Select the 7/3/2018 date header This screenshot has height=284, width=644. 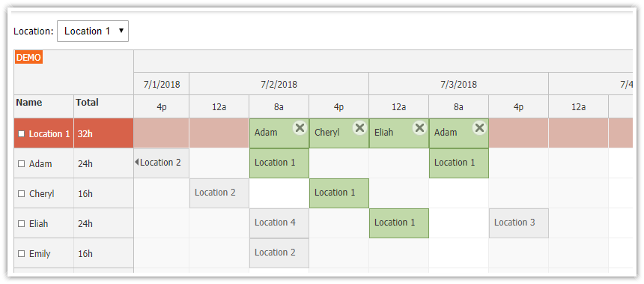pos(459,84)
